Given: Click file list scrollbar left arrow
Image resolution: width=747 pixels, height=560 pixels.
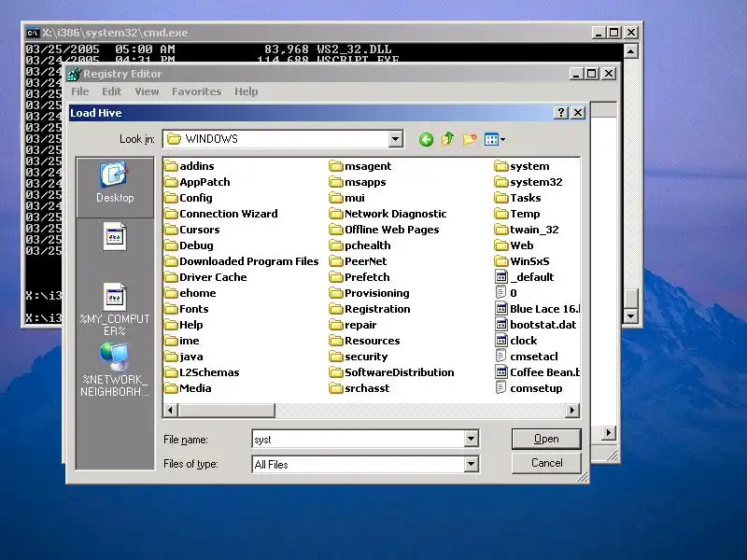Looking at the screenshot, I should [x=171, y=410].
